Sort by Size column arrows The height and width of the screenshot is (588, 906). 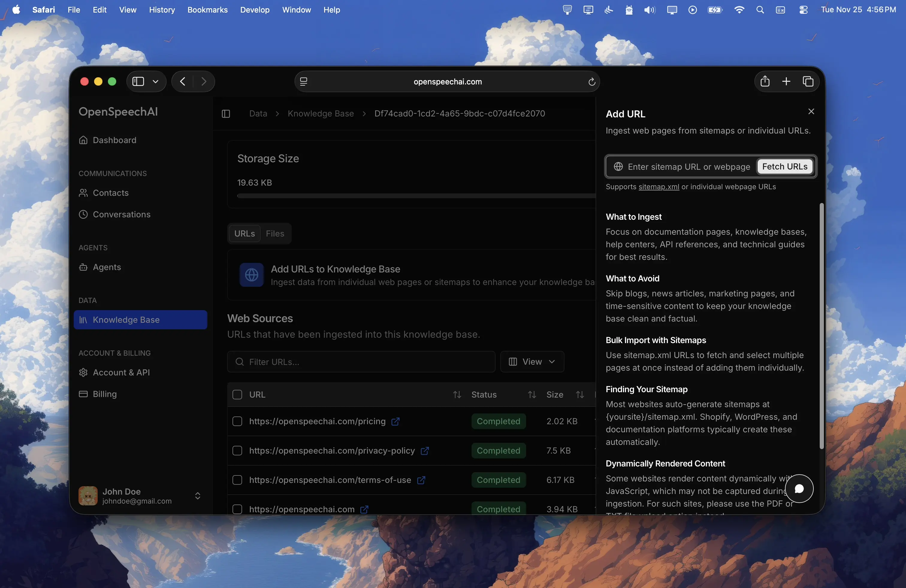point(580,395)
